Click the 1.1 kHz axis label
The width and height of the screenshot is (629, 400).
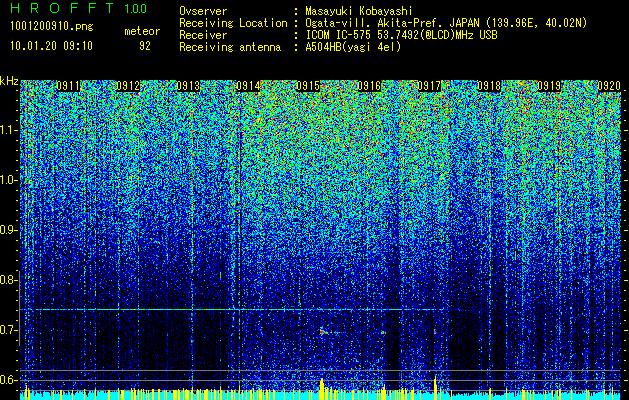9,130
